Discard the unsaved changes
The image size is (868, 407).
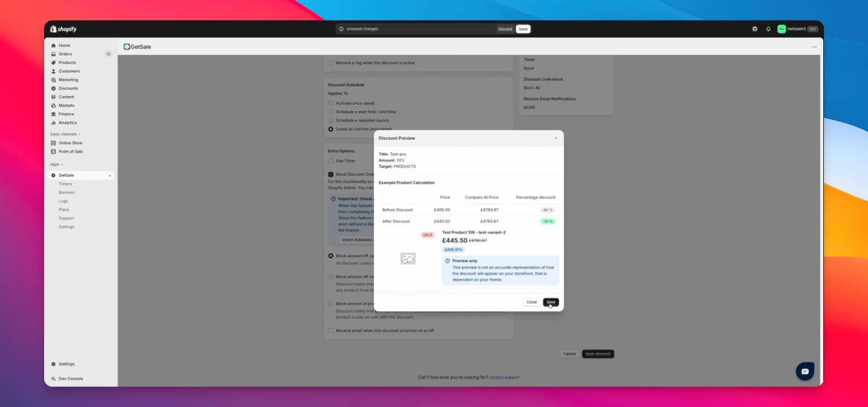(505, 29)
